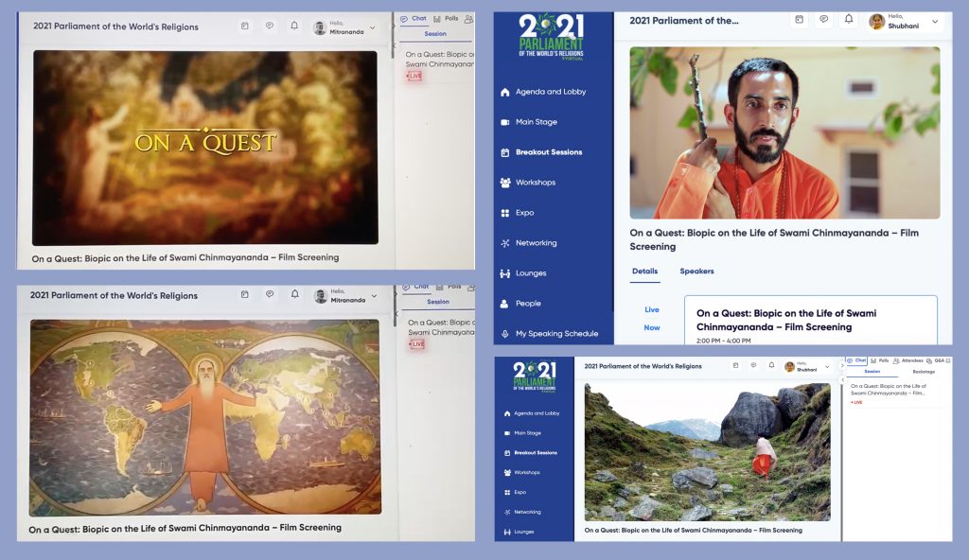Viewport: 969px width, 560px height.
Task: Select Speakers tab in bearded monk panel
Action: pos(696,271)
